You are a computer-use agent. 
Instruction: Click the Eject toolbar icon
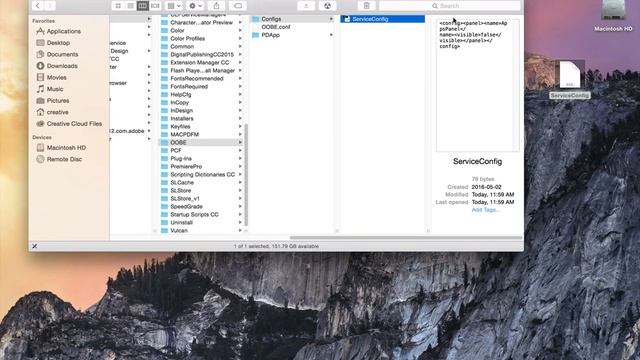click(306, 6)
